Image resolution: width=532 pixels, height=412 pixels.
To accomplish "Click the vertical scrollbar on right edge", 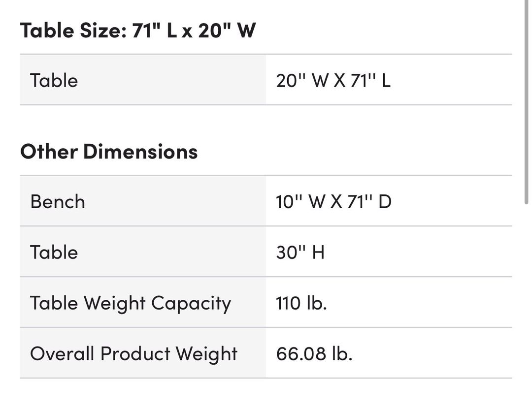I will coord(526,102).
